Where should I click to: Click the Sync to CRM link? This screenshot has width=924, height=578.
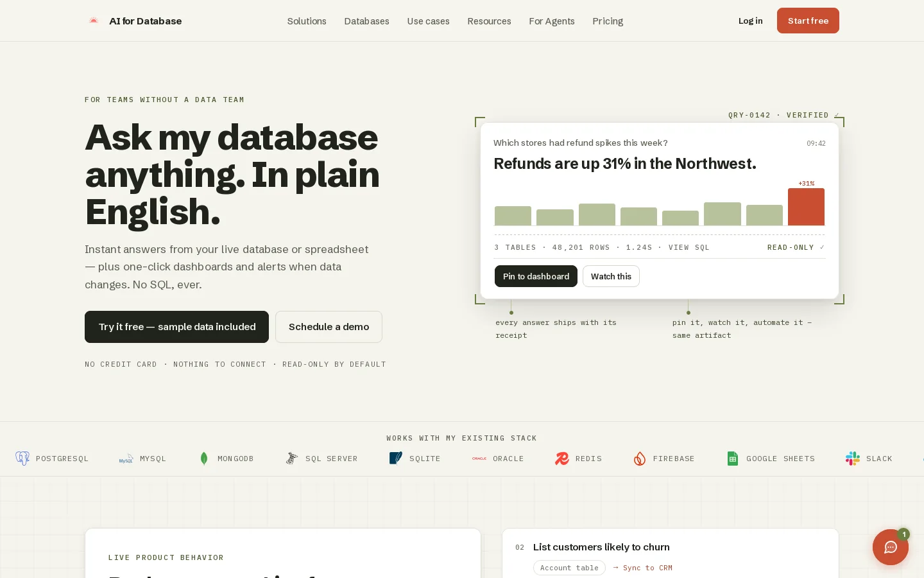pos(642,568)
